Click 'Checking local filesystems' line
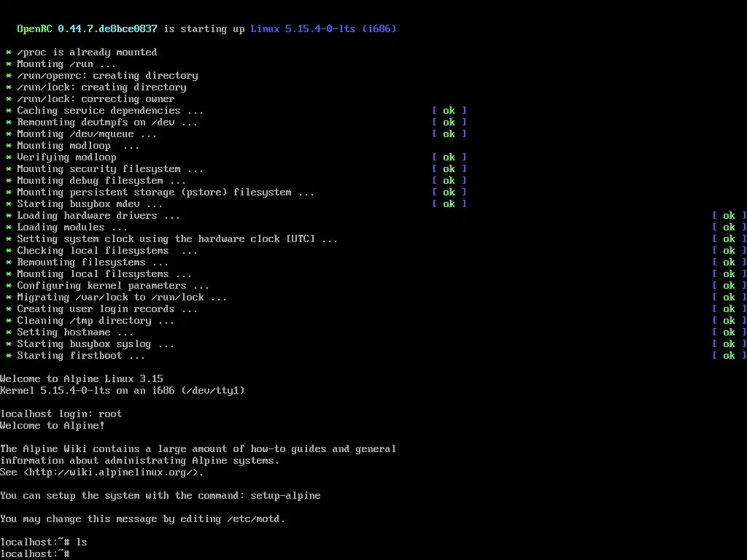This screenshot has height=560, width=747. click(x=107, y=251)
